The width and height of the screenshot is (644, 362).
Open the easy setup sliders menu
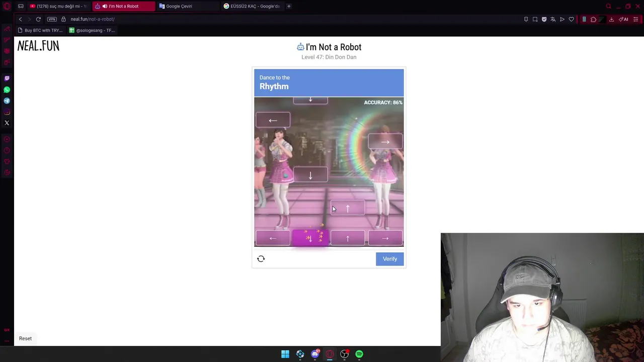click(x=636, y=19)
